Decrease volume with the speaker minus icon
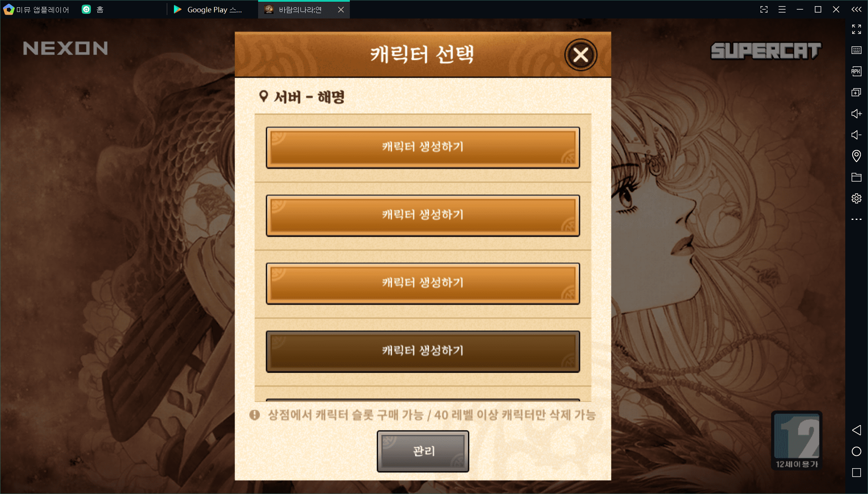Screen dimensions: 868x494 pos(856,135)
